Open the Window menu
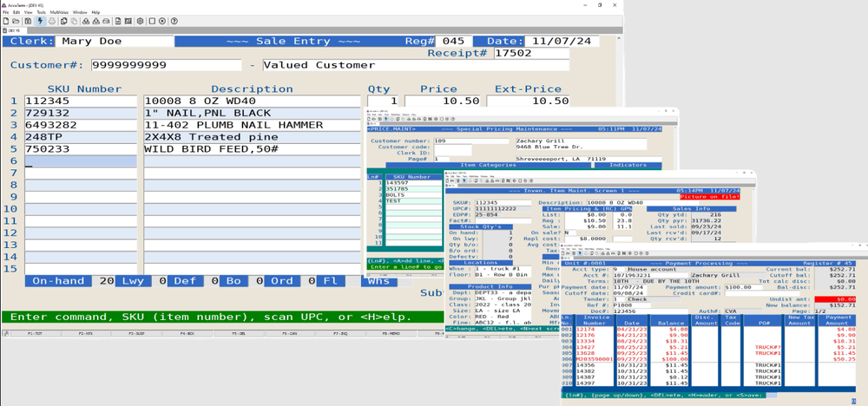Image resolution: width=868 pixels, height=406 pixels. [x=80, y=12]
